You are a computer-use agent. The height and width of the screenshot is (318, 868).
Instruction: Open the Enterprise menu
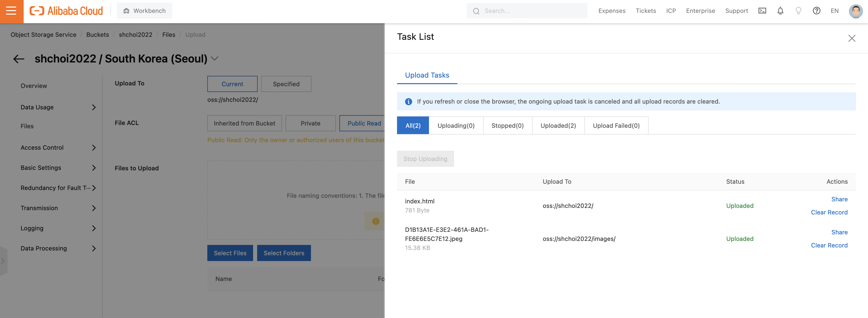[x=700, y=11]
